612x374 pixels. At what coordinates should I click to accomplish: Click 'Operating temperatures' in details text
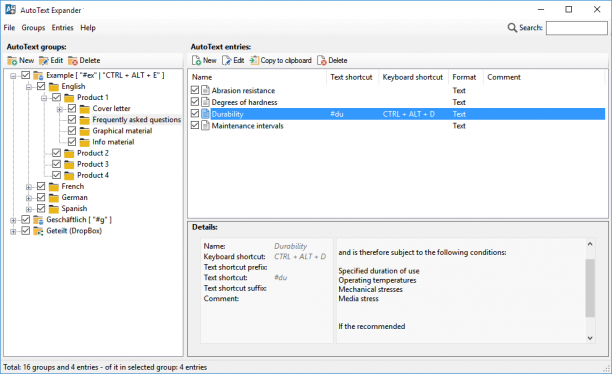click(377, 280)
